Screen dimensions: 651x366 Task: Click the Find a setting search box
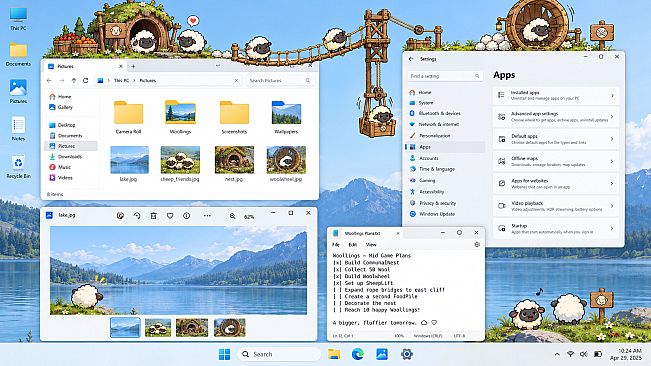[x=445, y=76]
